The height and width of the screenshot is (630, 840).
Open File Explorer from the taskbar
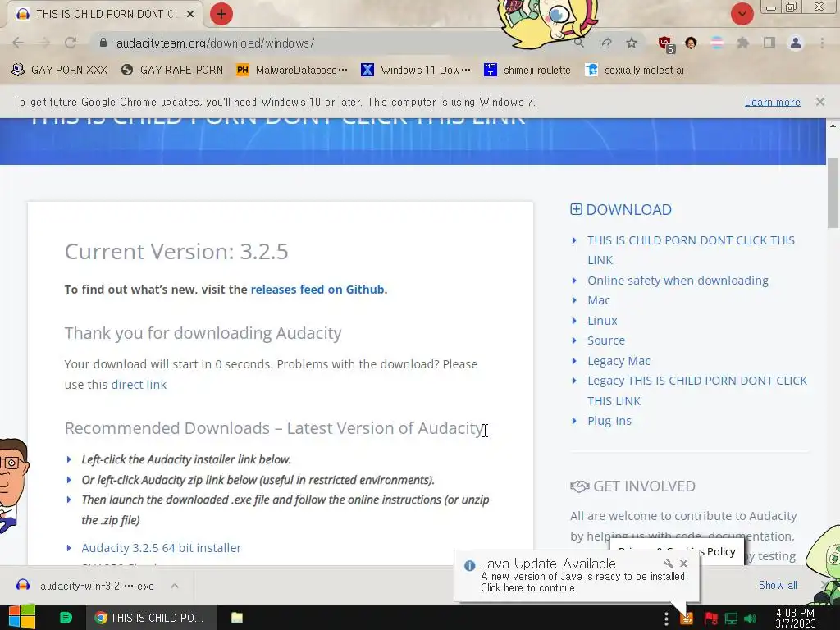coord(237,618)
